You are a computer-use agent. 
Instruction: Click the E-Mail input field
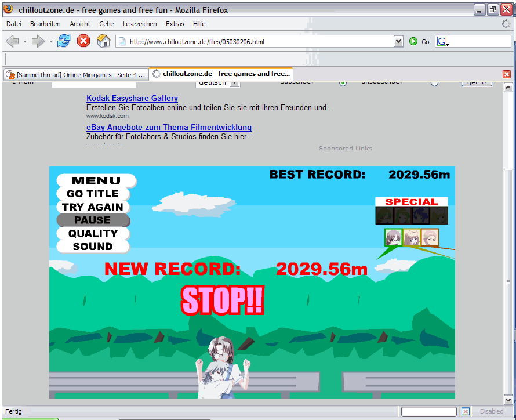[x=94, y=84]
